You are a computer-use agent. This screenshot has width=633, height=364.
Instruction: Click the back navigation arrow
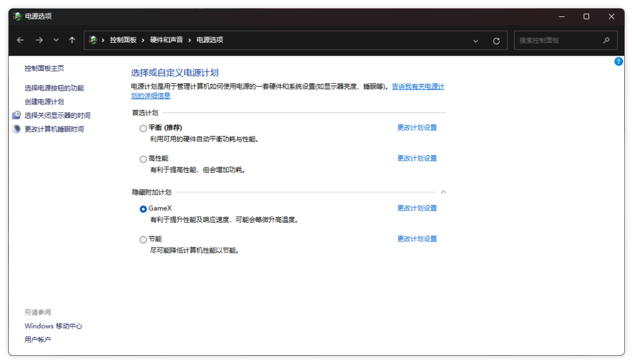pyautogui.click(x=21, y=40)
